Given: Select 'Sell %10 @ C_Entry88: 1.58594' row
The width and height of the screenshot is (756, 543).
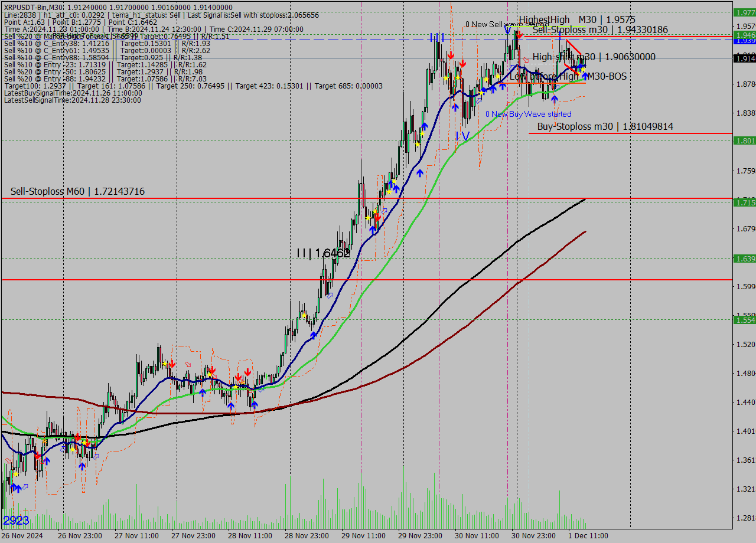Looking at the screenshot, I should click(103, 58).
